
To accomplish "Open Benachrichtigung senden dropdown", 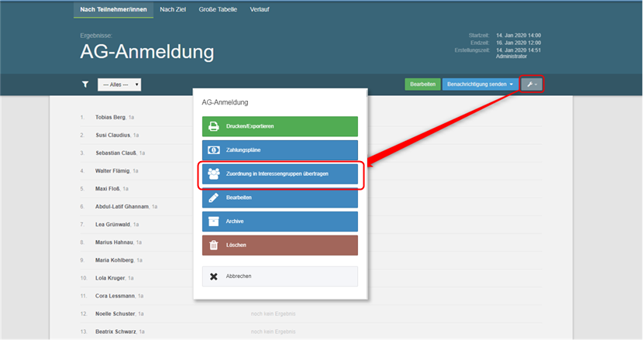I will coord(479,84).
